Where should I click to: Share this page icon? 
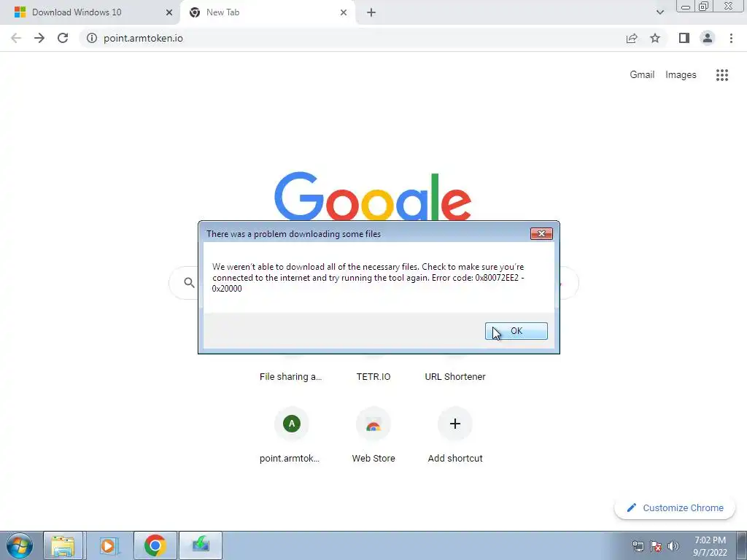click(x=632, y=38)
